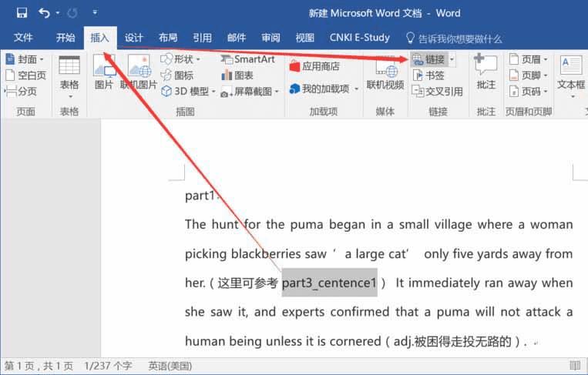Switch to read mode view icon in status bar
This screenshot has height=375, width=588.
click(575, 365)
